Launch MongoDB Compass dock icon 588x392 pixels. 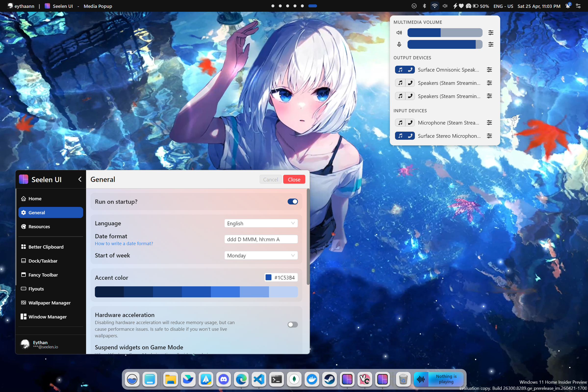coord(294,379)
